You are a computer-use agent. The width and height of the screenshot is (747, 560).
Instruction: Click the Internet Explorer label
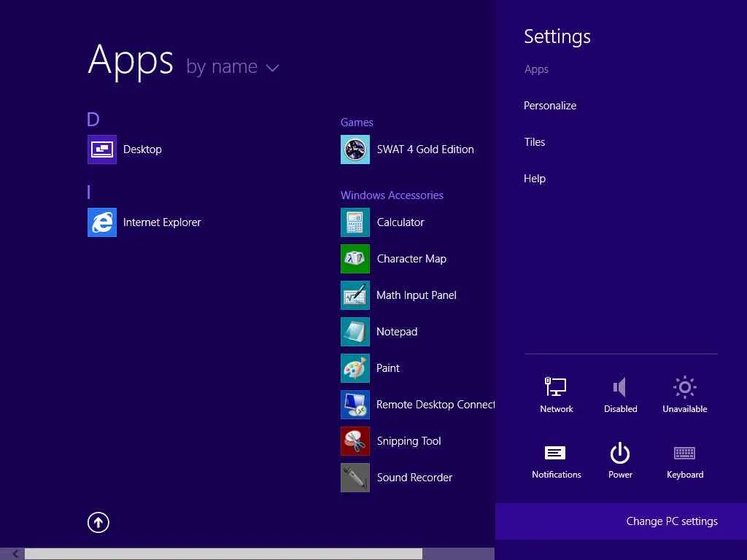point(162,222)
